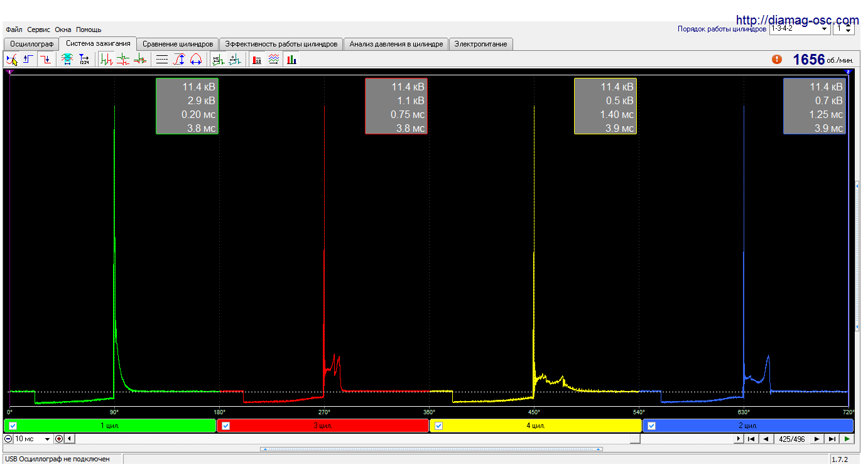The height and width of the screenshot is (467, 868).
Task: Click the horizontal dashed lines icon
Action: (x=162, y=60)
